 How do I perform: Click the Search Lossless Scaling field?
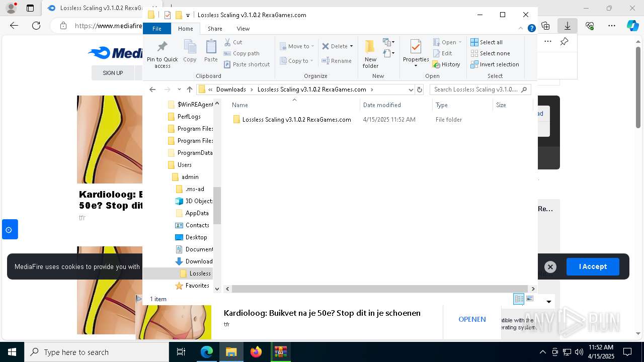pyautogui.click(x=479, y=89)
